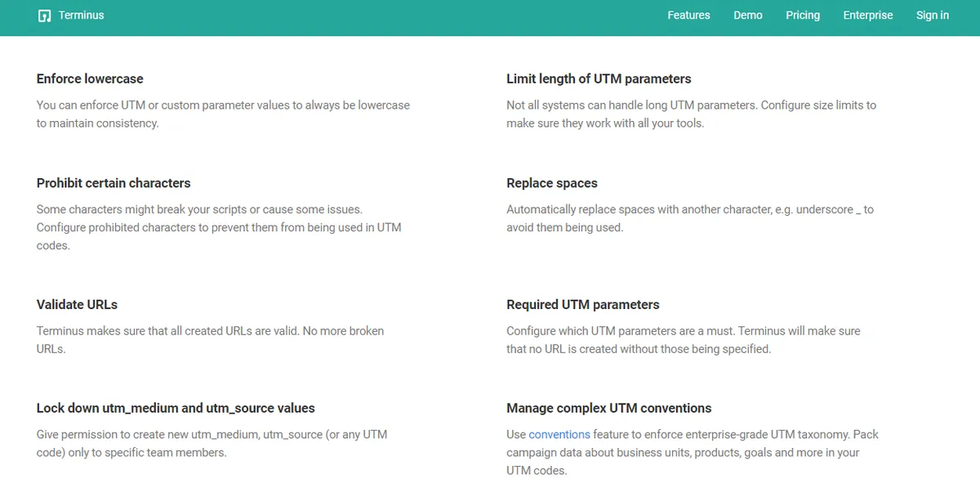This screenshot has height=488, width=980.
Task: Click the Manage complex UTM conventions heading
Action: point(608,408)
